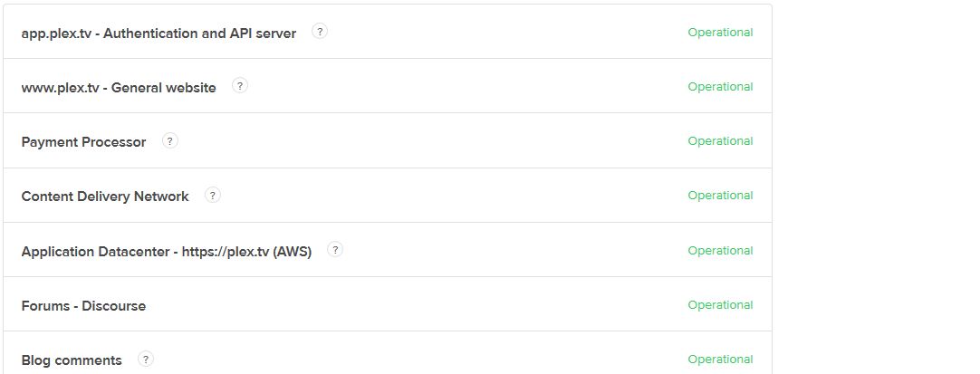Click Application Datacenter https://plex.tv (AWS) text
The width and height of the screenshot is (980, 374).
pyautogui.click(x=167, y=252)
